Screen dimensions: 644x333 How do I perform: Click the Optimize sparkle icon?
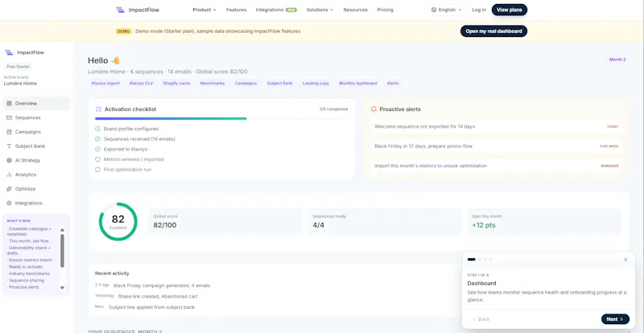[x=9, y=189]
